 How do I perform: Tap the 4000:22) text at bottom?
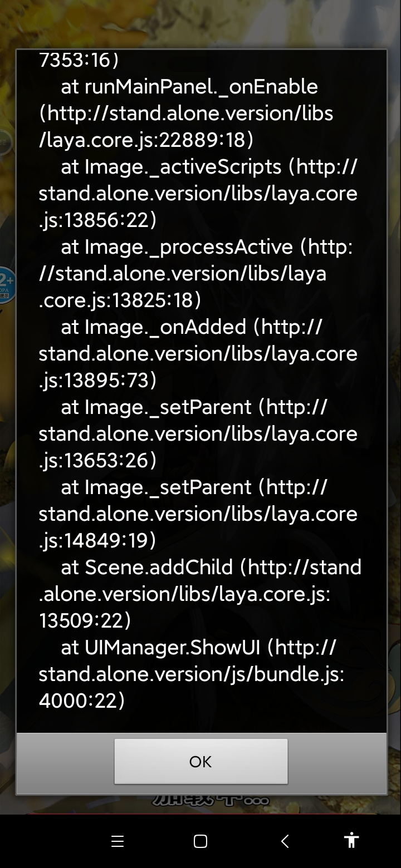pyautogui.click(x=82, y=701)
